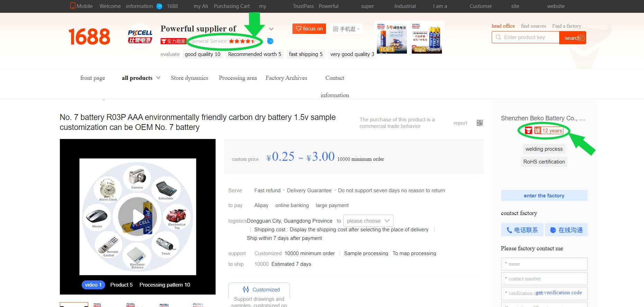Open the Store dynamics tab
The height and width of the screenshot is (307, 644).
point(189,78)
